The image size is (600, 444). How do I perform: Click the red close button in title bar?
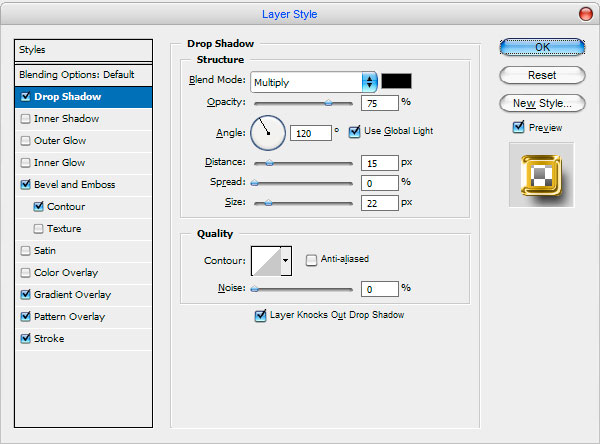pos(585,14)
